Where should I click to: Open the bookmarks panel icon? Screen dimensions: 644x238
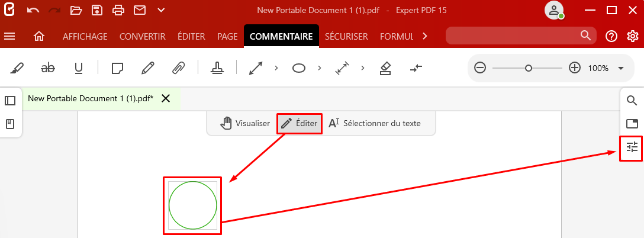pos(10,124)
